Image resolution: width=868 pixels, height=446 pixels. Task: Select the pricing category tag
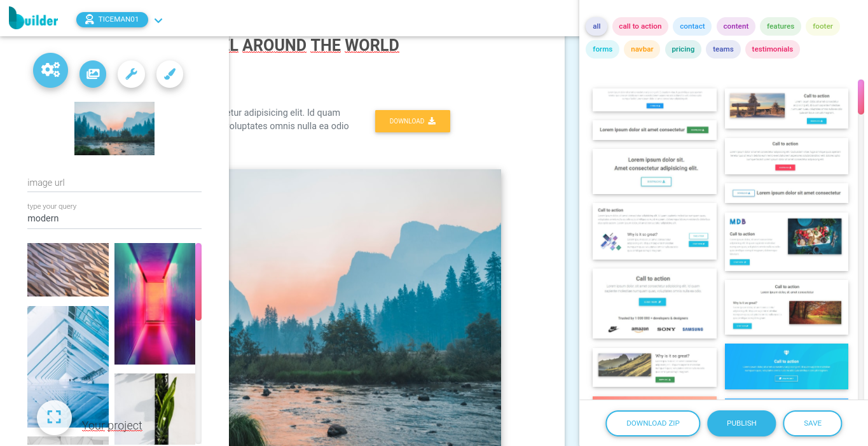pos(683,49)
